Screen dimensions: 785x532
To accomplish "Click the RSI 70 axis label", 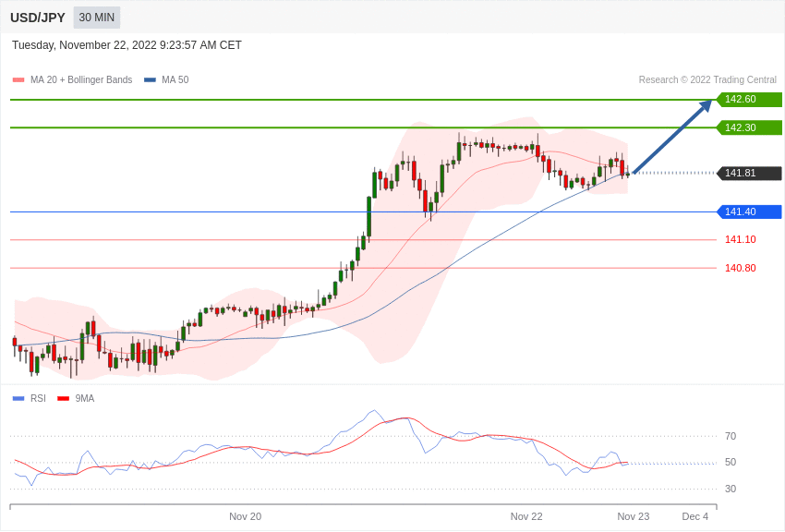I will point(731,437).
